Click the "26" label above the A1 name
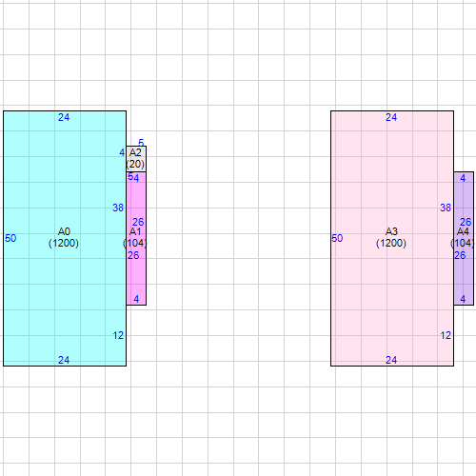Screen dimensions: 476x476 (138, 222)
